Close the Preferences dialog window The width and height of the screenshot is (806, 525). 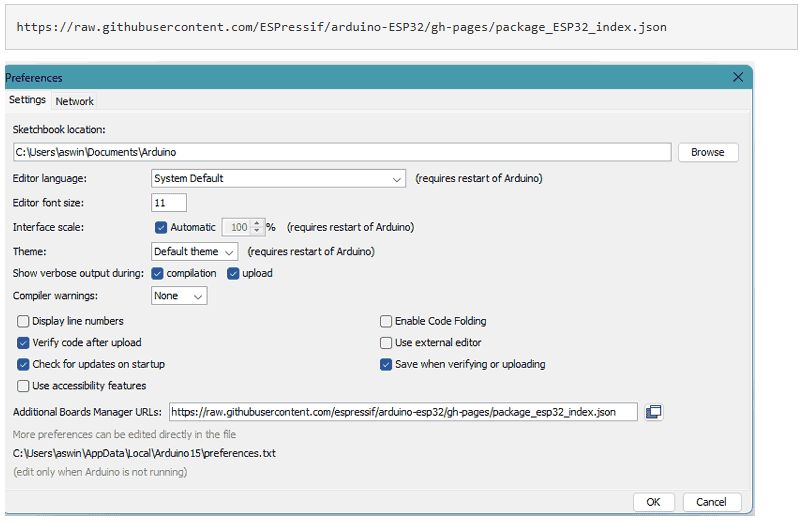[x=738, y=77]
